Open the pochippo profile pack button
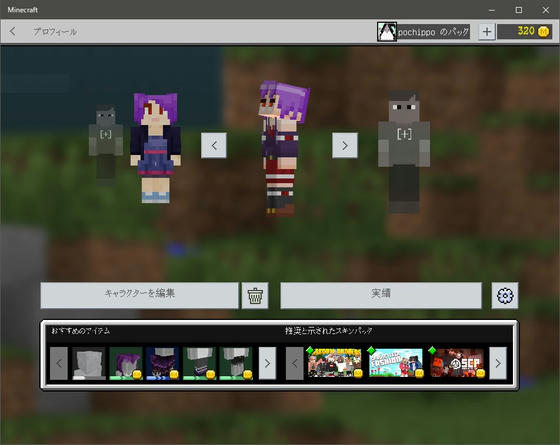This screenshot has width=560, height=445. tap(423, 32)
